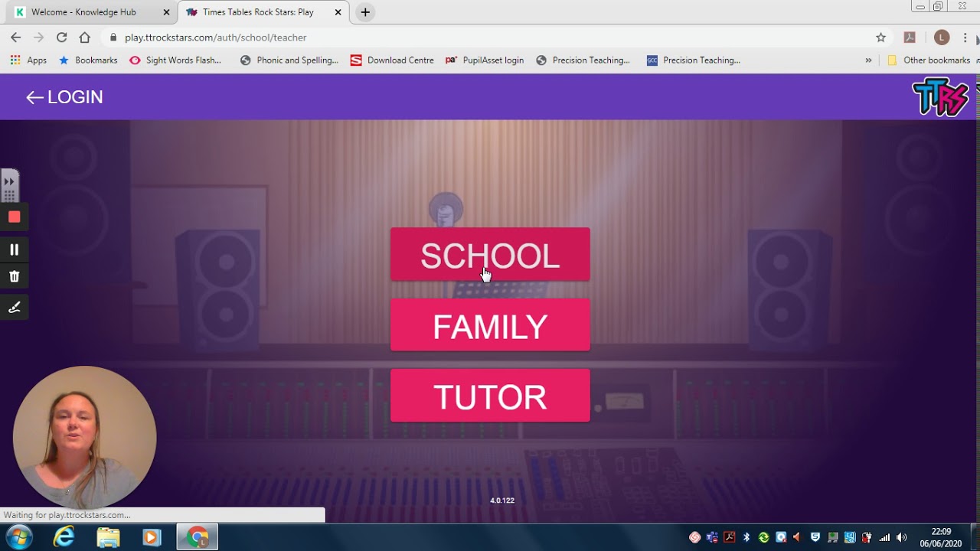Open the recorder's drawing pen tool

14,308
